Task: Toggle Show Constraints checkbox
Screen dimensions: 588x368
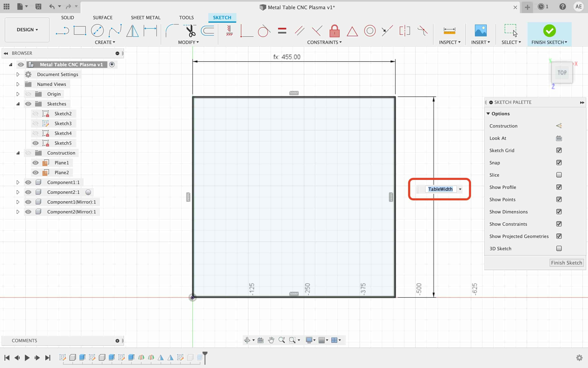Action: (x=559, y=224)
